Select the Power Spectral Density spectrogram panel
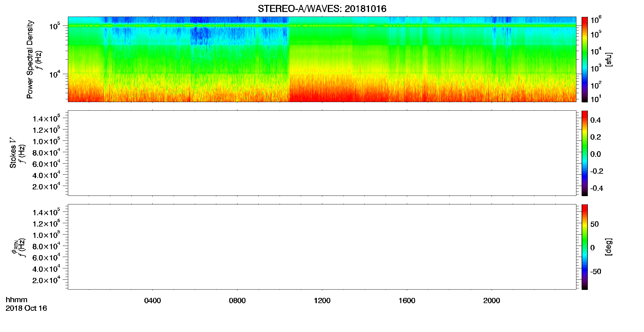The image size is (644, 332). pos(322,59)
